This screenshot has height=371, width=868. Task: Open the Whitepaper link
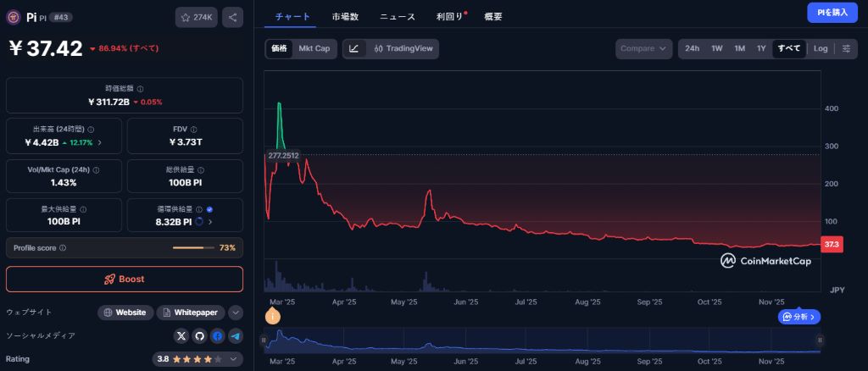point(191,313)
